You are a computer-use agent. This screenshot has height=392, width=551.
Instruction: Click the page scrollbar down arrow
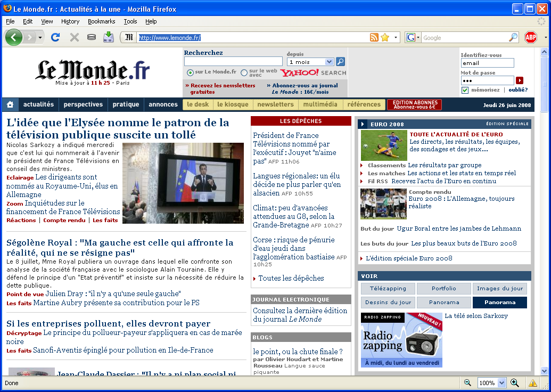point(544,371)
